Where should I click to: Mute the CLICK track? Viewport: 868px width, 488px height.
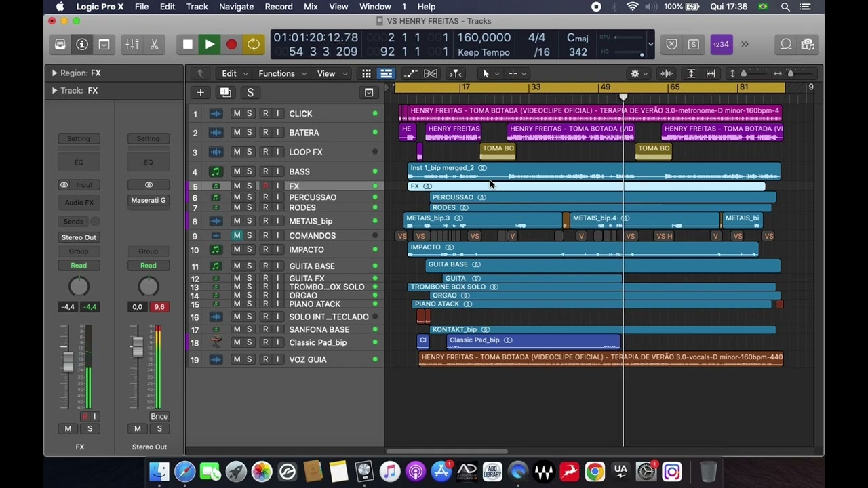(x=237, y=113)
